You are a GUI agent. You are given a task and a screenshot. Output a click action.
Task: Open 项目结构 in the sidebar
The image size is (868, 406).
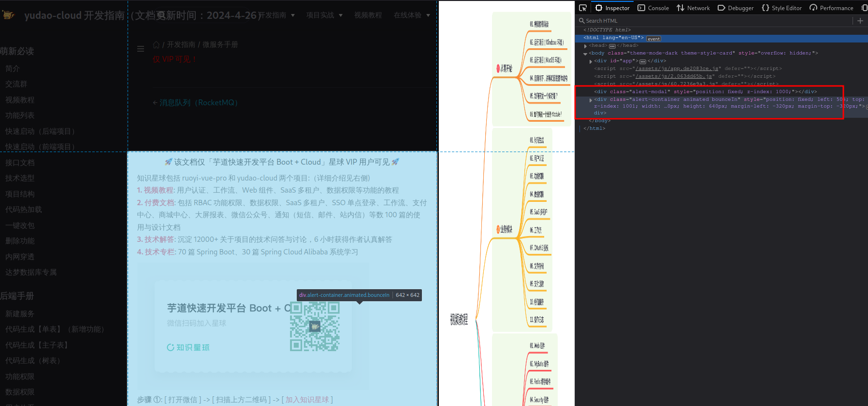coord(20,194)
